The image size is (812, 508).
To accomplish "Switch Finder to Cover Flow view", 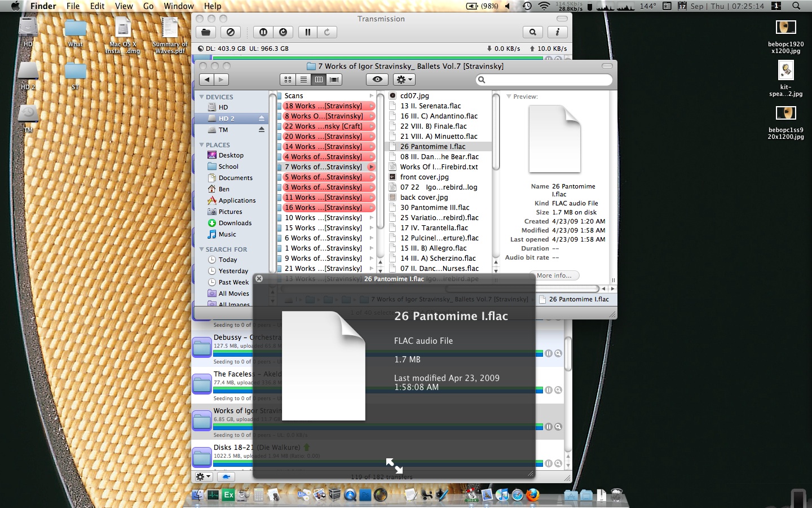I will [334, 80].
